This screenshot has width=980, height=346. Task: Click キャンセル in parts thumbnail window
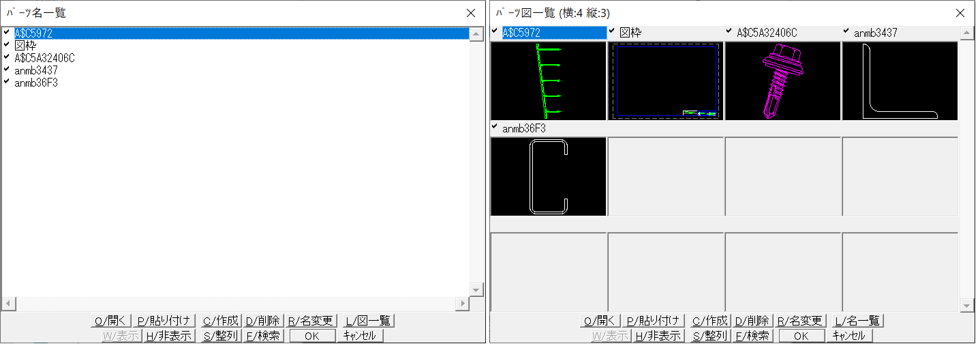pos(850,336)
